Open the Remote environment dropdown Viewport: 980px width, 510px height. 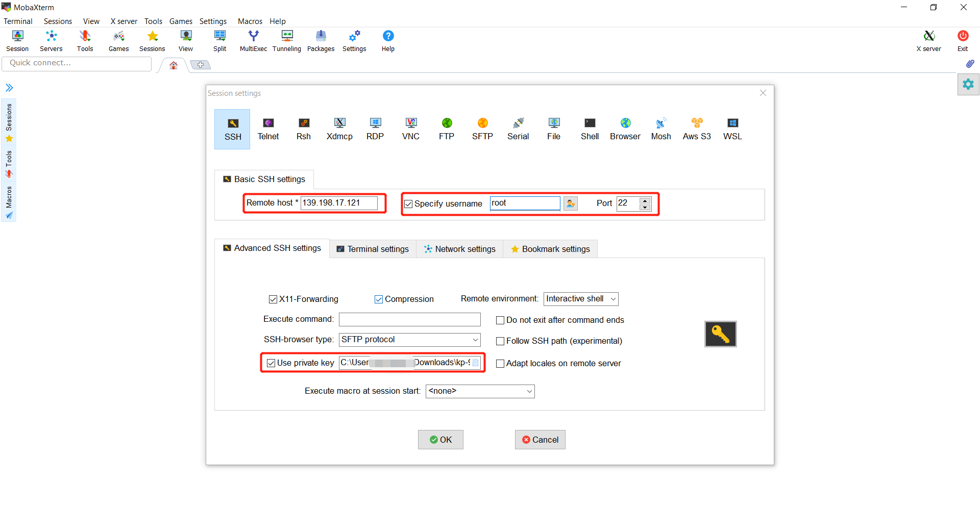click(581, 299)
